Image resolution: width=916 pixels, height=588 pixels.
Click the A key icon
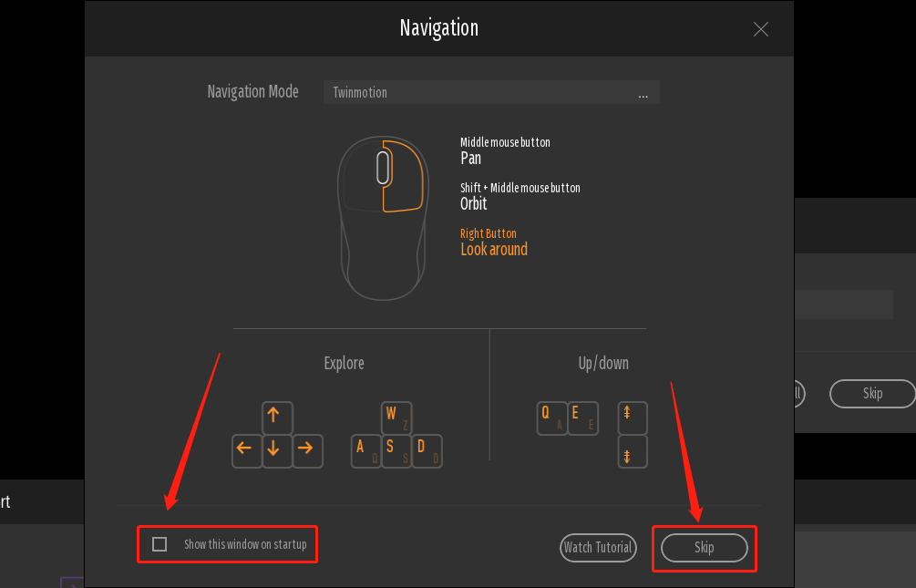(x=365, y=450)
